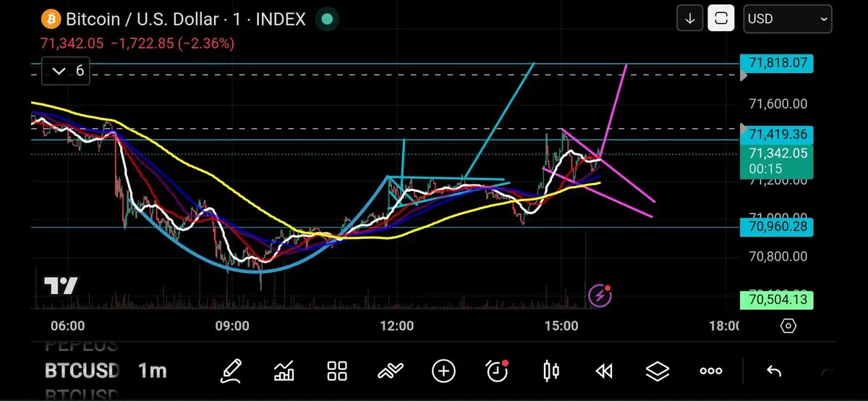Select the 70,960.28 price label

778,227
